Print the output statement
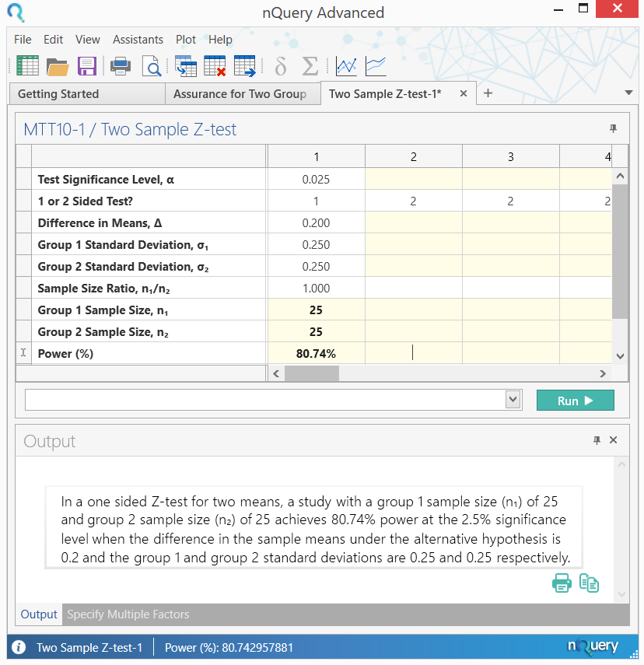The height and width of the screenshot is (665, 644). 562,583
